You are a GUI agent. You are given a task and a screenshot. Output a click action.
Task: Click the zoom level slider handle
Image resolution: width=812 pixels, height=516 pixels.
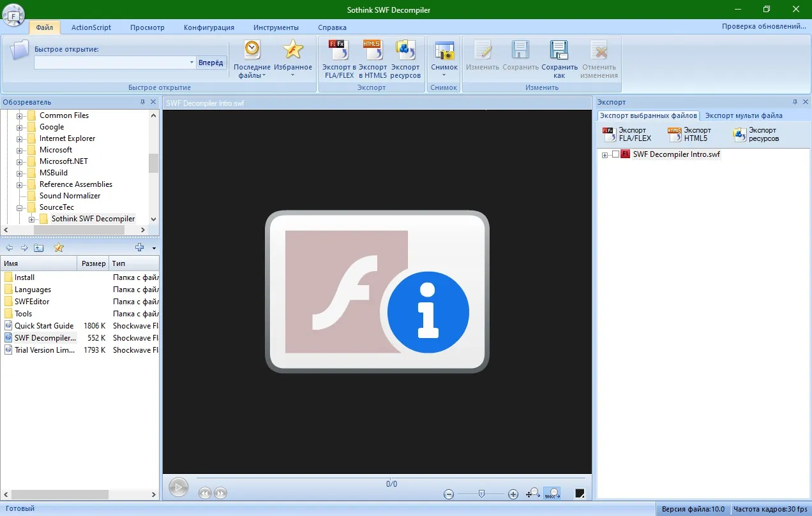click(482, 493)
